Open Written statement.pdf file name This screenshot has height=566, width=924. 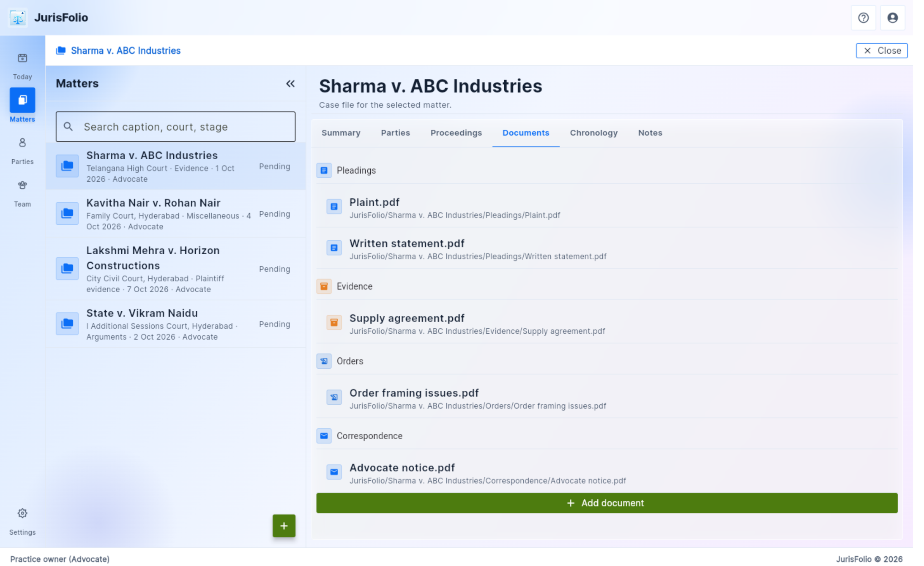click(407, 244)
